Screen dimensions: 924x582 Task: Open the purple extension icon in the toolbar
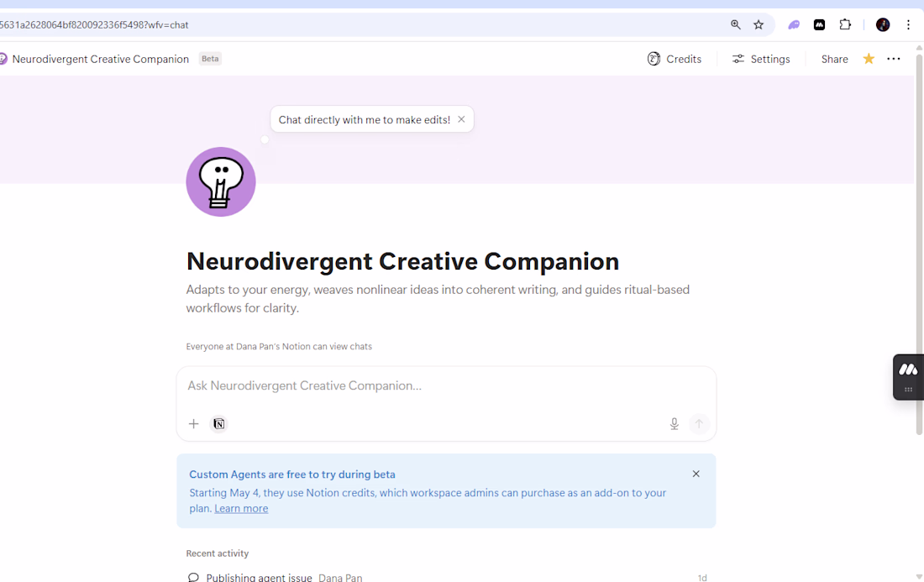(794, 24)
